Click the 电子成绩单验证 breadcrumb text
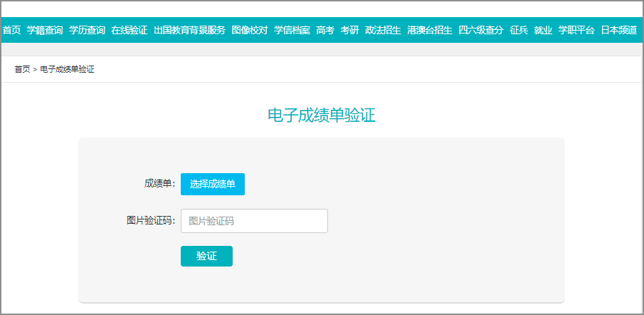Image resolution: width=644 pixels, height=315 pixels. point(67,70)
